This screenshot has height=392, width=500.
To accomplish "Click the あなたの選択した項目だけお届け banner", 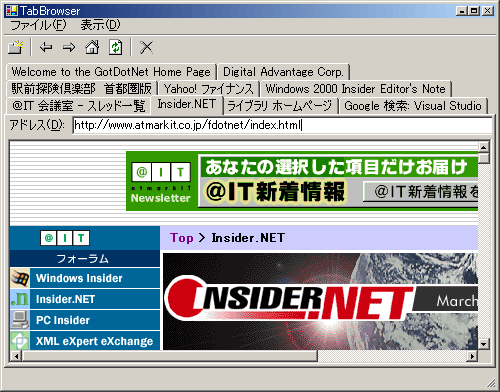I will (338, 166).
